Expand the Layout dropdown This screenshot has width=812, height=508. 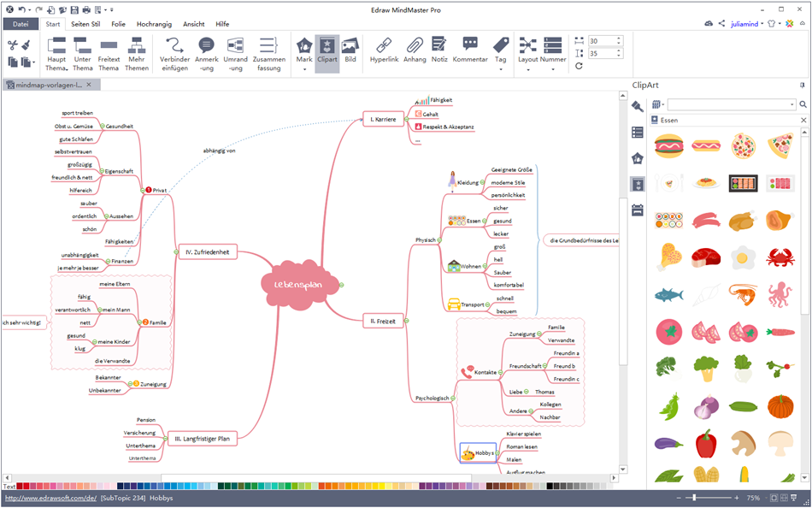(527, 70)
